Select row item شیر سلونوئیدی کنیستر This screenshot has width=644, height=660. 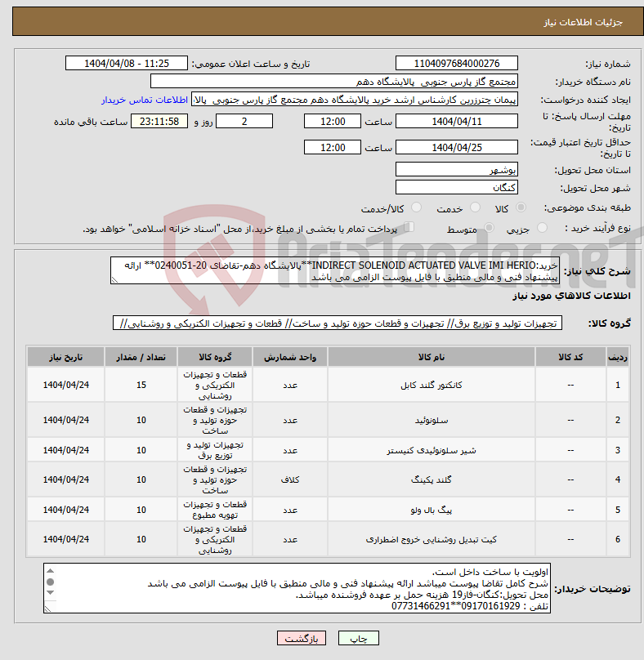click(432, 450)
